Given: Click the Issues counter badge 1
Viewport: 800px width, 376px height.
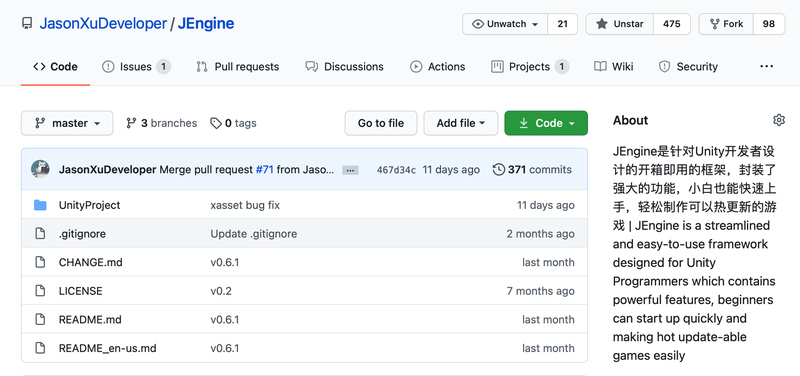Looking at the screenshot, I should pos(163,67).
